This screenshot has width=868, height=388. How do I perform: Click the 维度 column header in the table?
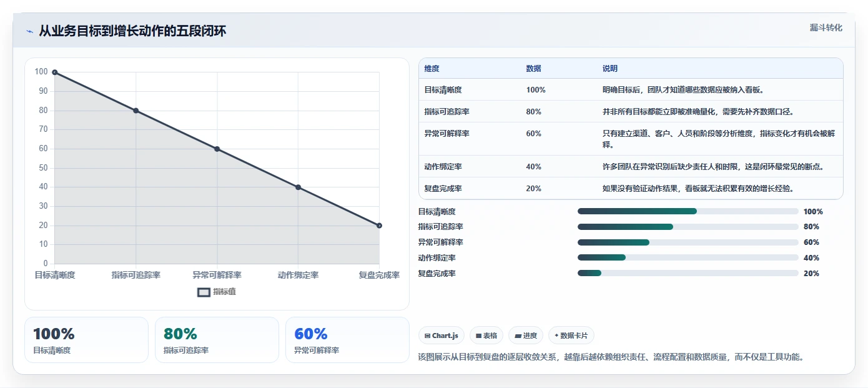click(432, 69)
